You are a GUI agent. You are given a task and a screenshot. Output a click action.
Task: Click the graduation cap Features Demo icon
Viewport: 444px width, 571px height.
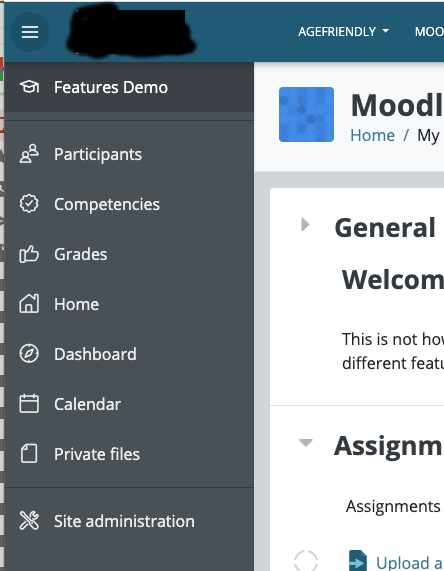point(29,87)
